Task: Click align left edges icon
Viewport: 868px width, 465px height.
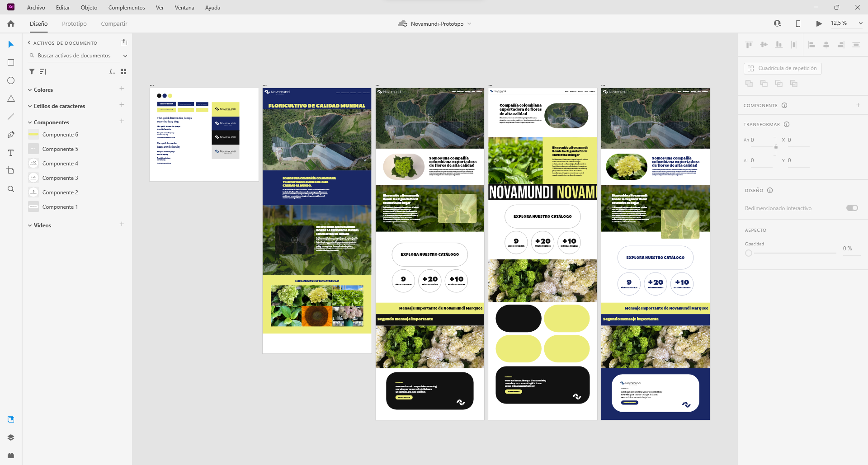Action: pyautogui.click(x=811, y=44)
